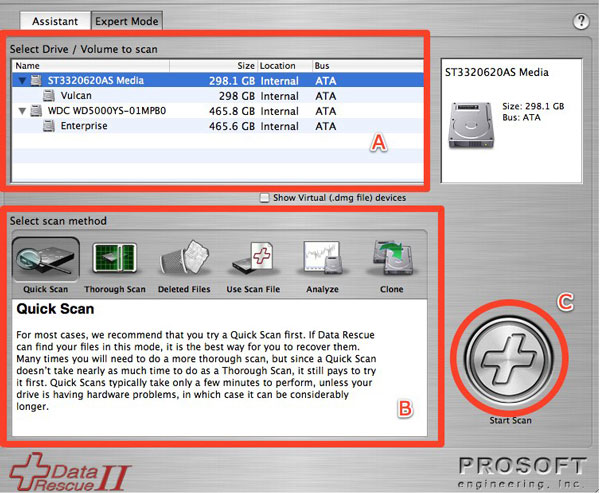
Task: Click the Vulcan volume icon
Action: [49, 95]
